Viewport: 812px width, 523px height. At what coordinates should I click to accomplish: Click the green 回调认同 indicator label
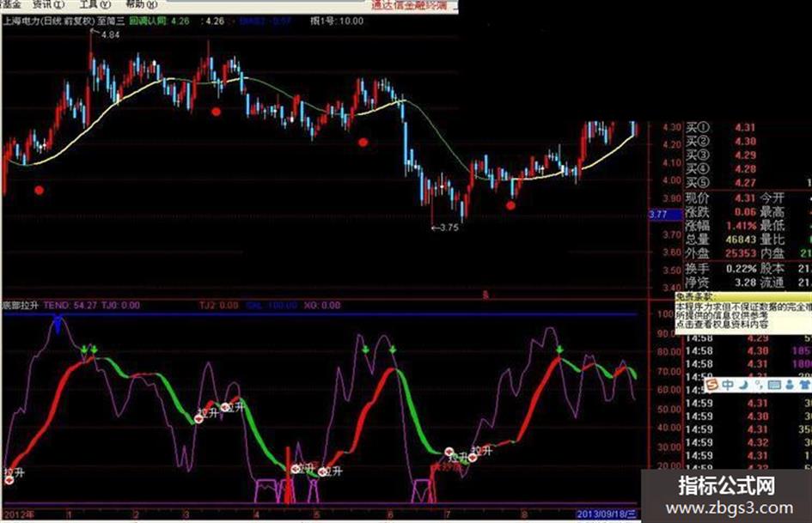[150, 21]
